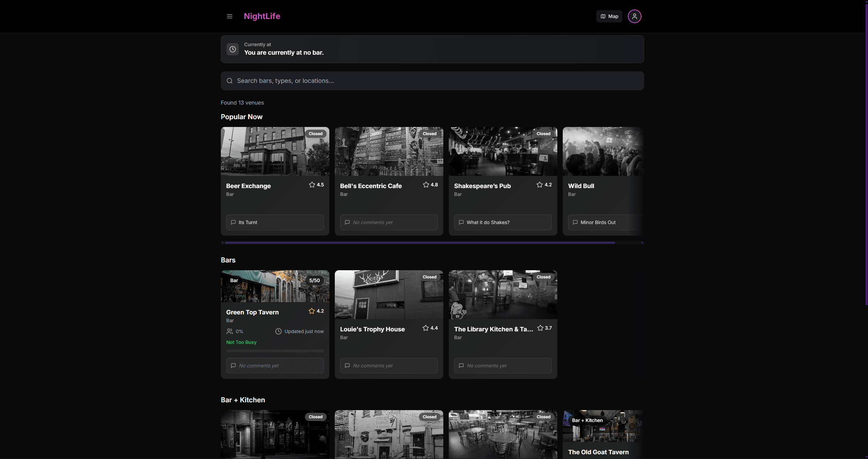The image size is (868, 459).
Task: Click the comment icon beside Minor Birds Out
Action: 575,222
